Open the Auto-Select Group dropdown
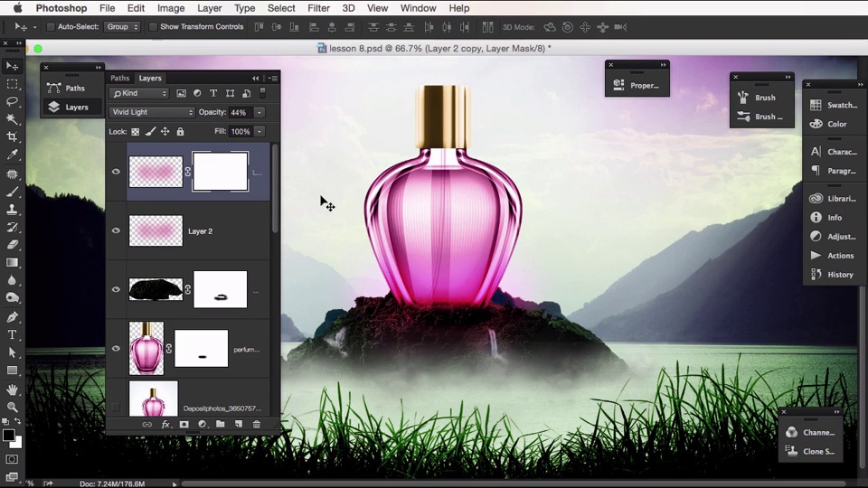This screenshot has width=868, height=488. coord(123,27)
